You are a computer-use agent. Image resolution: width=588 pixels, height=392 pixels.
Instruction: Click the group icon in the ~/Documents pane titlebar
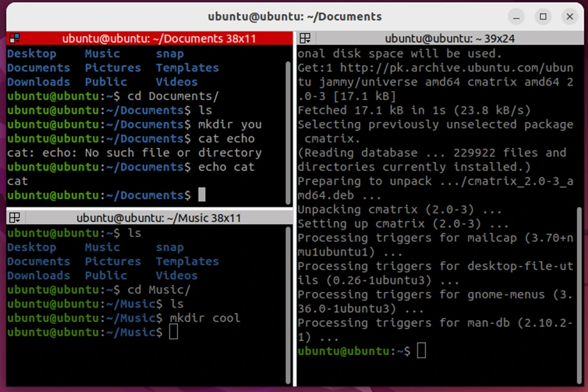point(15,39)
